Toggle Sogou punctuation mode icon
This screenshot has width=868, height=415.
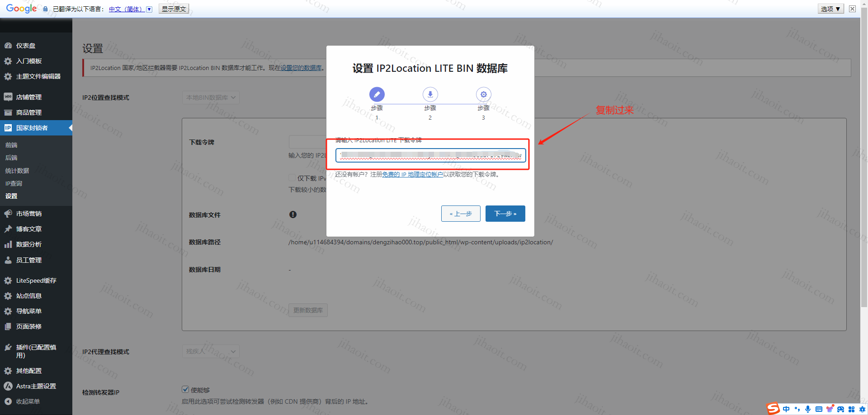797,409
